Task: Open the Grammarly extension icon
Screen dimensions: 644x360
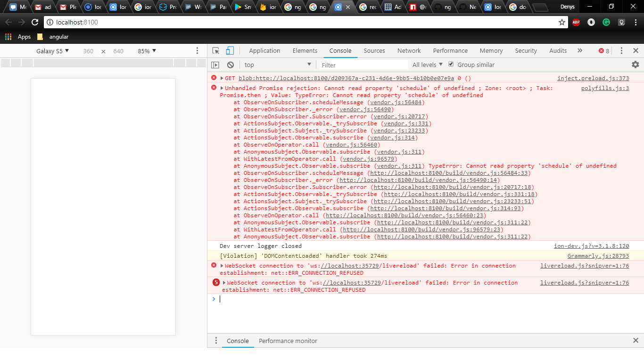Action: coord(606,22)
